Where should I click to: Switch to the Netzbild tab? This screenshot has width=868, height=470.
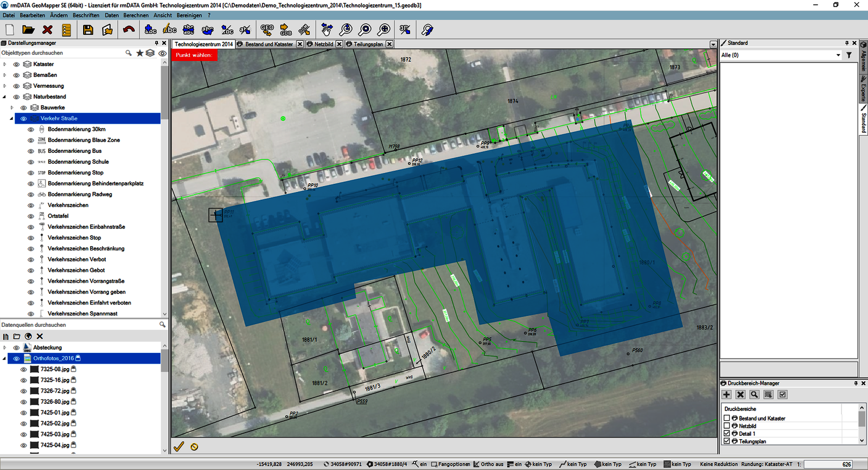(x=323, y=44)
